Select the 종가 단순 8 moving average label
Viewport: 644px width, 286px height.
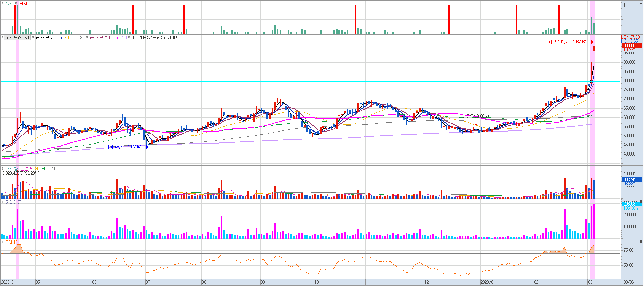click(100, 38)
